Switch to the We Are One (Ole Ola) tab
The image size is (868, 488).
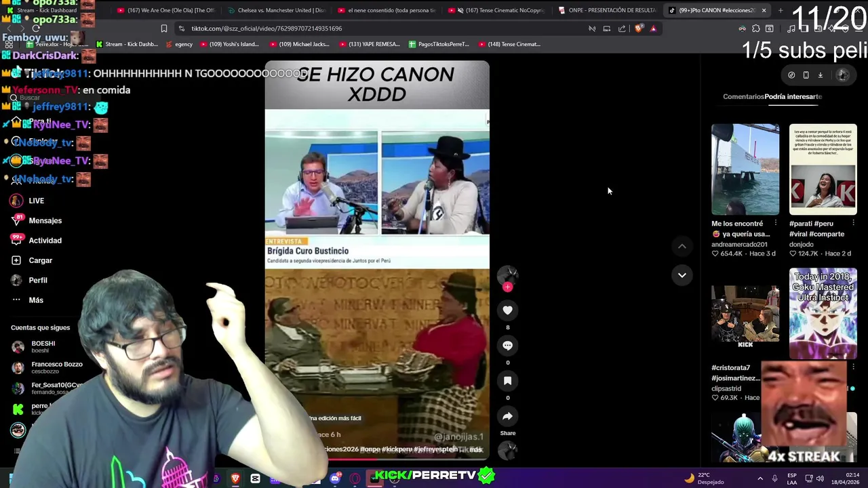pyautogui.click(x=166, y=10)
